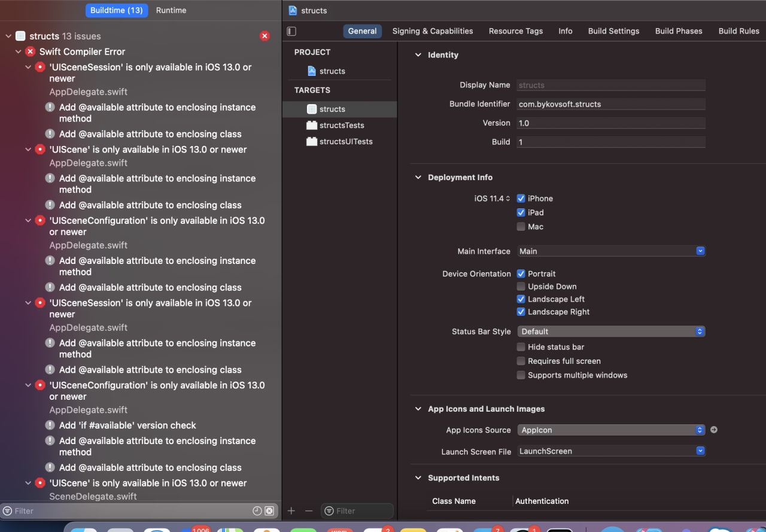The image size is (766, 532).
Task: Uncheck Landscape Left orientation
Action: click(521, 299)
